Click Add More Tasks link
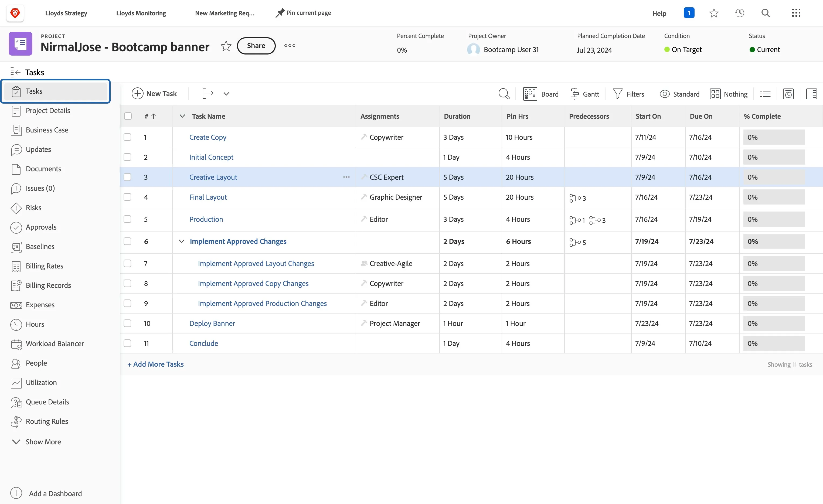The height and width of the screenshot is (504, 823). (155, 364)
